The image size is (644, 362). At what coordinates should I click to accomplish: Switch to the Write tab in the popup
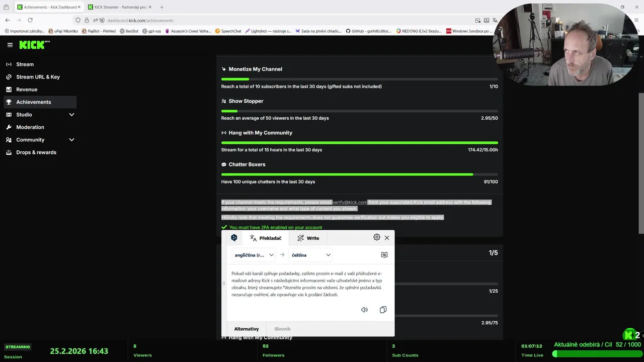click(x=308, y=238)
